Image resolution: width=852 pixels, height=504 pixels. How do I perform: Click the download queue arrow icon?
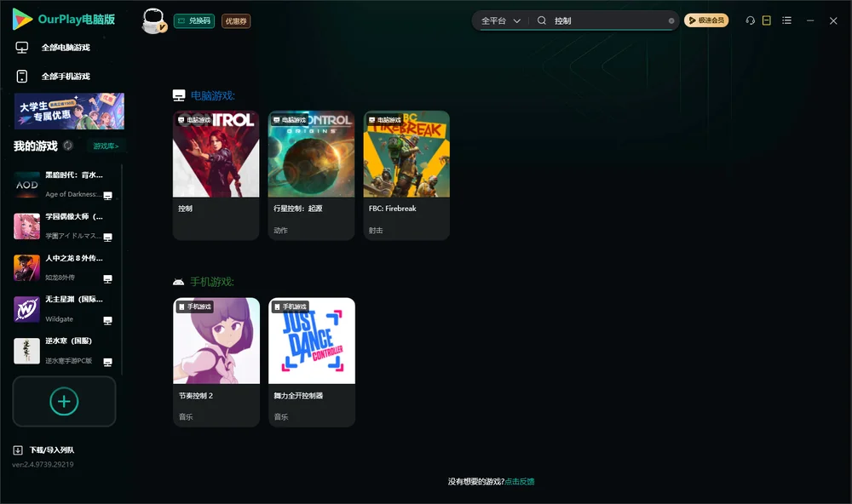18,450
